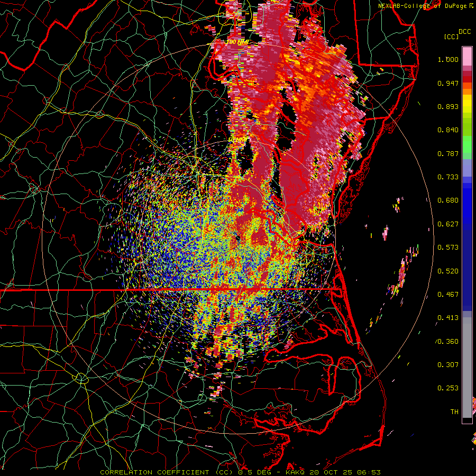The width and height of the screenshot is (476, 476).
Task: Click the 0.520 legend value
Action: pos(448,271)
